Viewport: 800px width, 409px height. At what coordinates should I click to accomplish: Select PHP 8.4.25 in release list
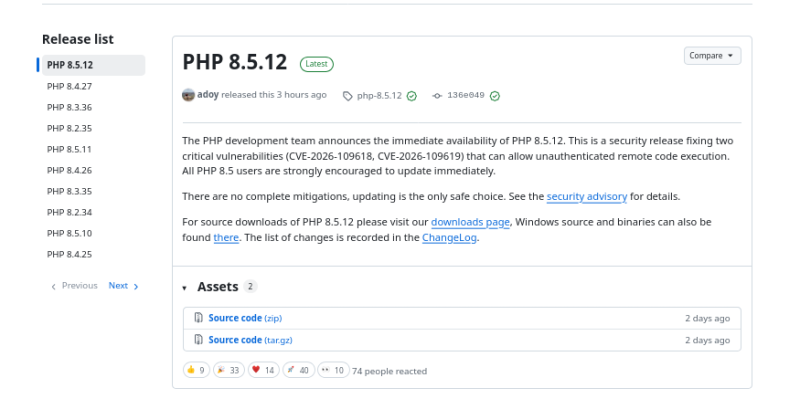69,254
